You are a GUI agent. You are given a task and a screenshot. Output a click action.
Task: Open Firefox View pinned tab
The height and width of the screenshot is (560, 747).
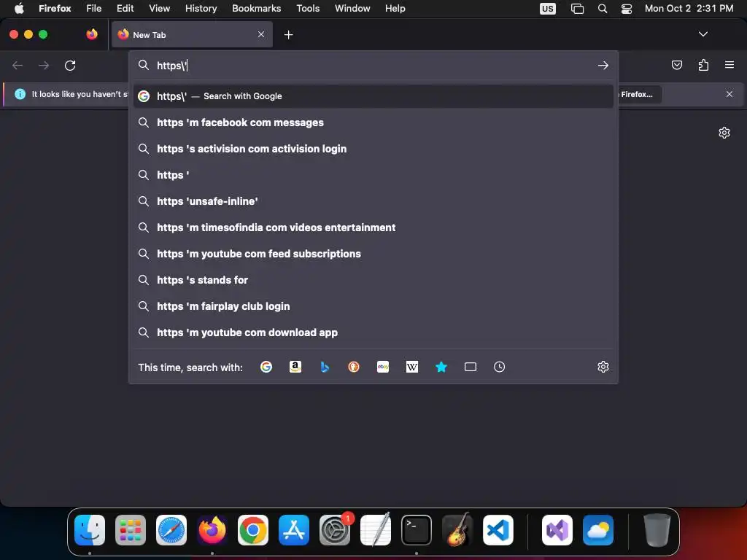pos(92,34)
